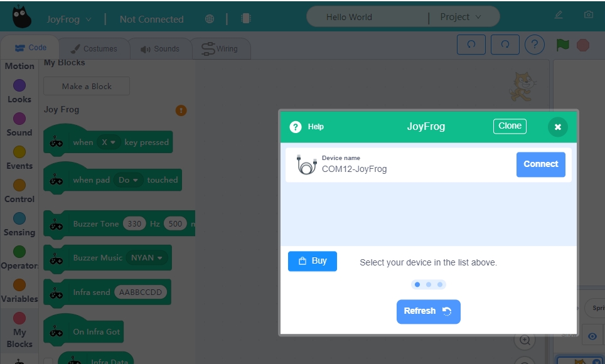
Task: Click the camera screenshot icon
Action: point(589,15)
